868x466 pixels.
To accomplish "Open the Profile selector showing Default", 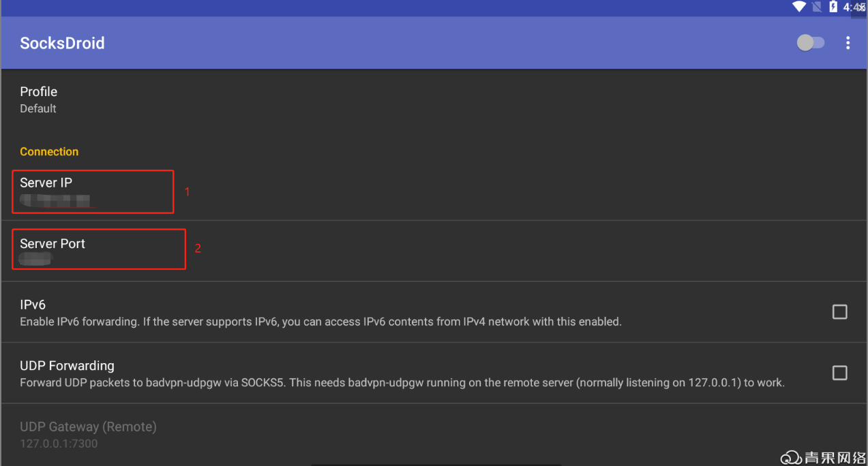I will coord(39,99).
